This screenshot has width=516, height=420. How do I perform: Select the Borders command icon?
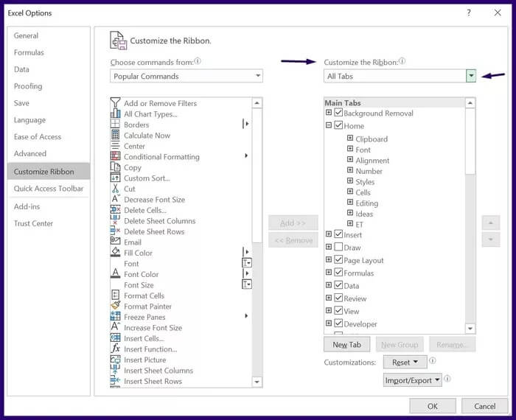click(x=115, y=125)
